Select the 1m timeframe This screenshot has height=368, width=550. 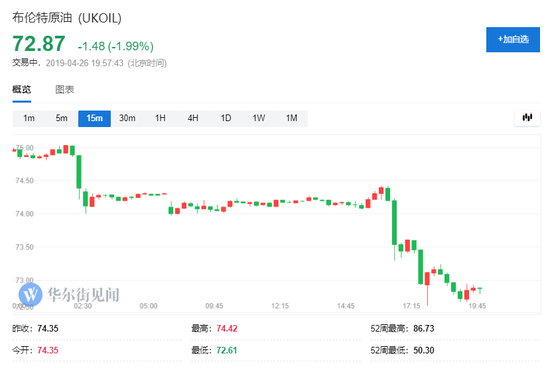tap(29, 118)
